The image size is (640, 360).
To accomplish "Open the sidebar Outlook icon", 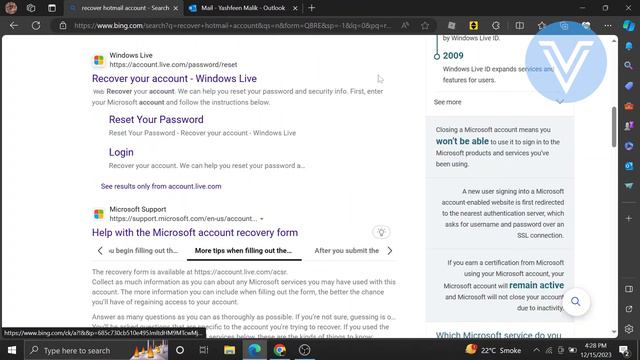I will pos(629,166).
